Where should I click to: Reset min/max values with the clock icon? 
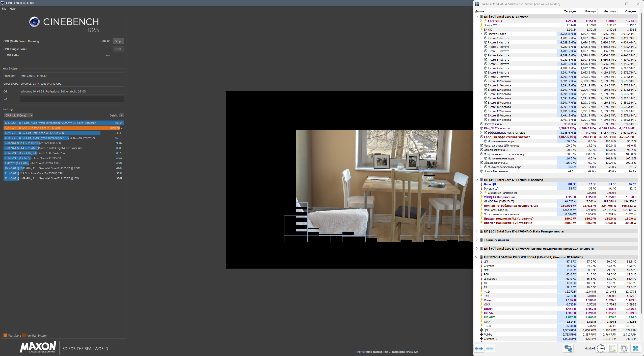pos(601,348)
